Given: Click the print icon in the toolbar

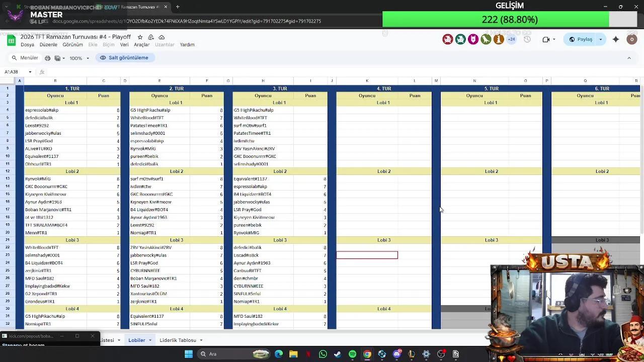Looking at the screenshot, I should point(48,58).
